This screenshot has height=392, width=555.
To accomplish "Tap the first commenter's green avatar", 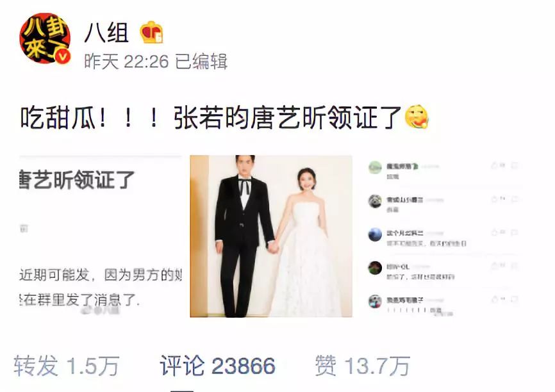I will tap(375, 167).
